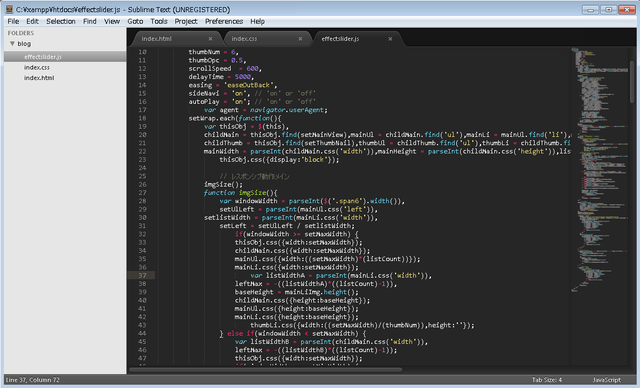Click line number 27 in gutter

click(x=142, y=193)
